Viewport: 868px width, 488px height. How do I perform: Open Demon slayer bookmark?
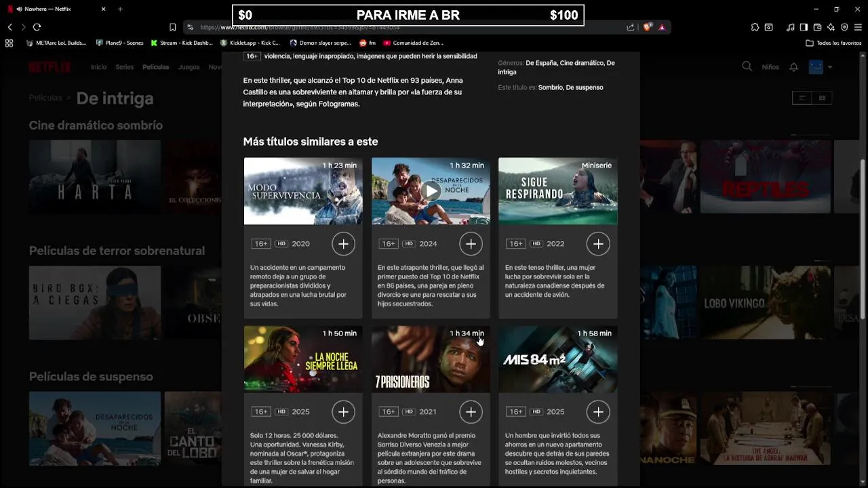(x=321, y=43)
